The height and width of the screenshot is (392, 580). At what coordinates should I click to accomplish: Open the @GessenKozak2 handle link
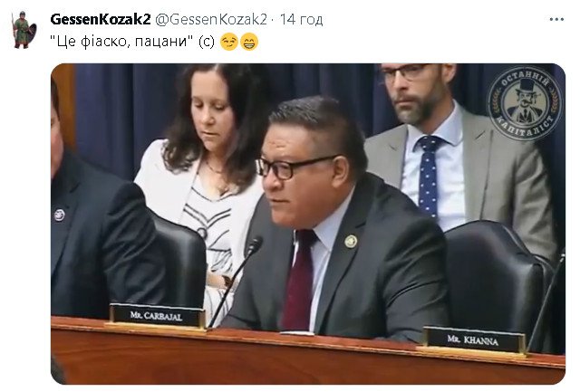[x=210, y=19]
